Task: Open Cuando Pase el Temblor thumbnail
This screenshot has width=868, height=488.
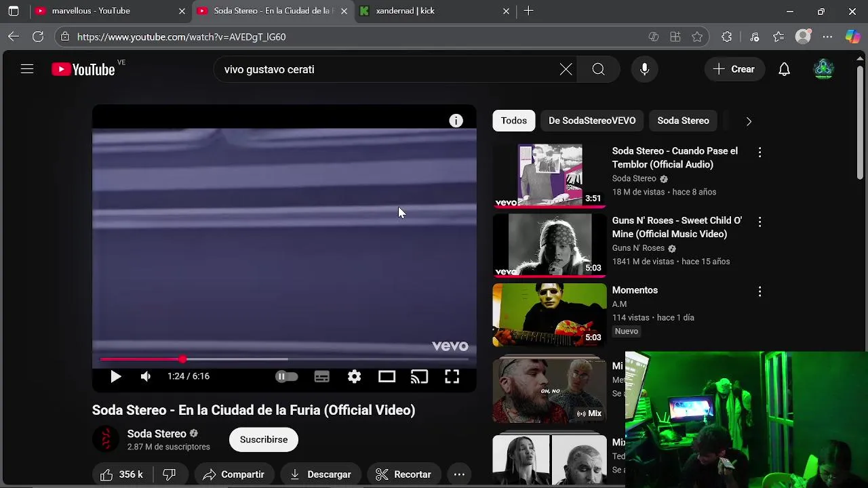Action: [549, 176]
